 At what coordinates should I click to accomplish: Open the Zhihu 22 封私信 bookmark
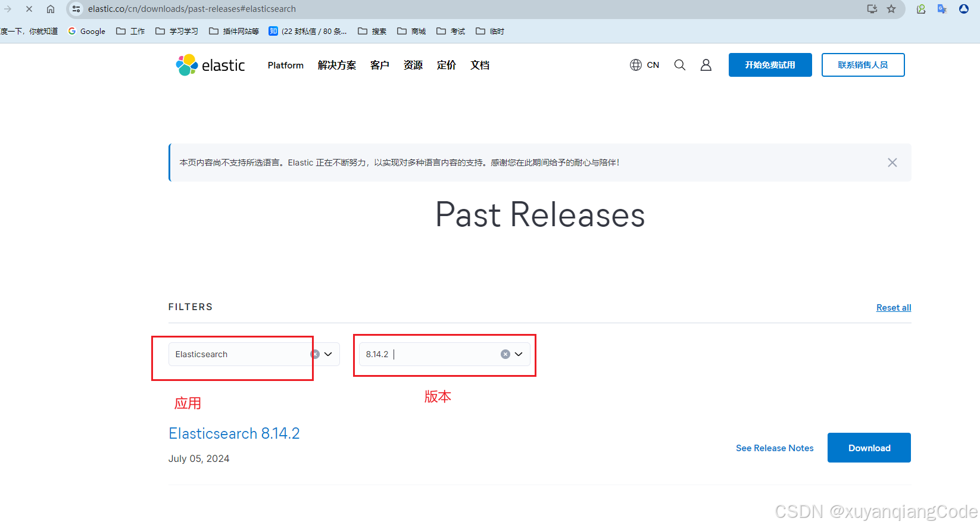coord(308,31)
